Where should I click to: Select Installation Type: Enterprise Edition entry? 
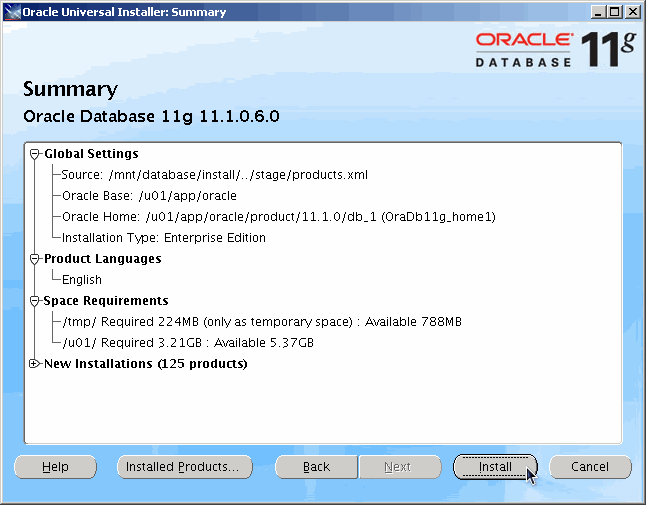(x=163, y=238)
